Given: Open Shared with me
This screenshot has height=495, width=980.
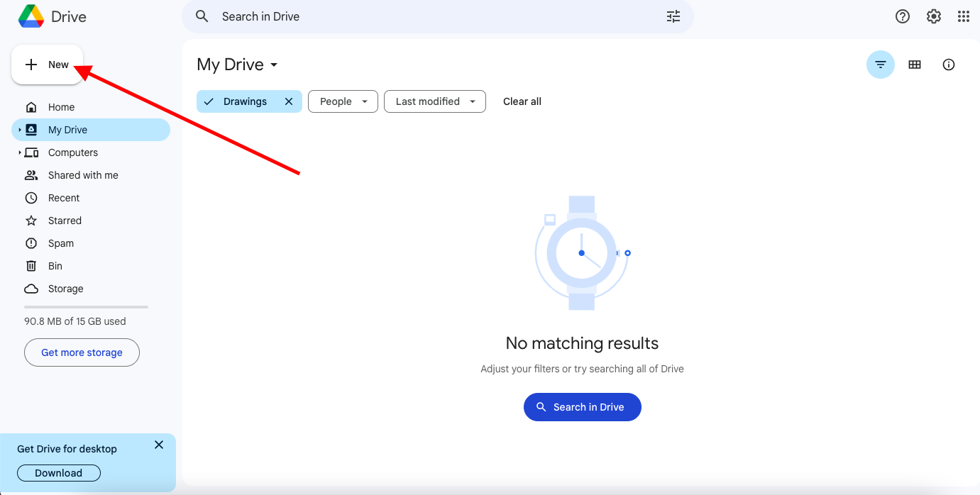Looking at the screenshot, I should [91, 175].
